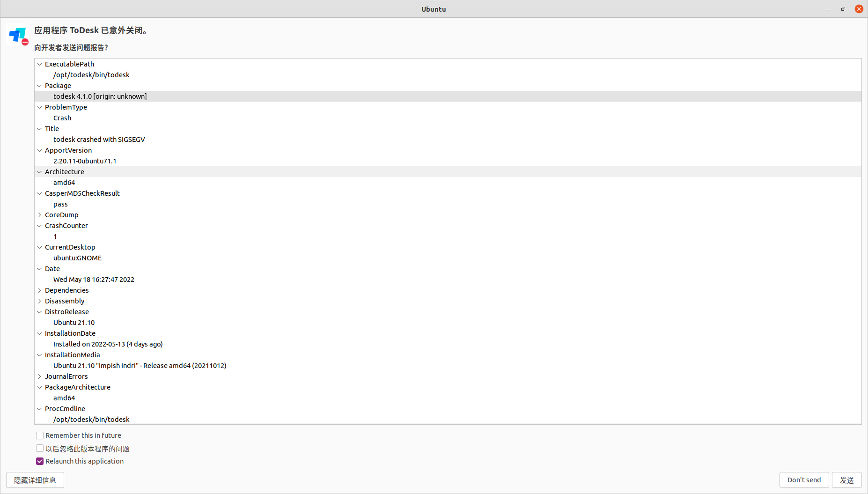This screenshot has width=868, height=494.
Task: Collapse the ApportVersion entry
Action: (40, 150)
